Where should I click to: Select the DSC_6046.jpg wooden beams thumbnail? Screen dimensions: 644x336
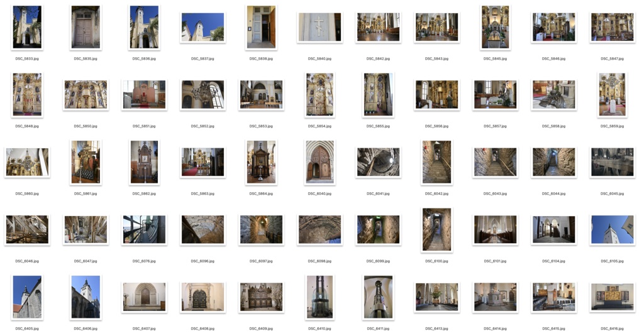click(27, 229)
